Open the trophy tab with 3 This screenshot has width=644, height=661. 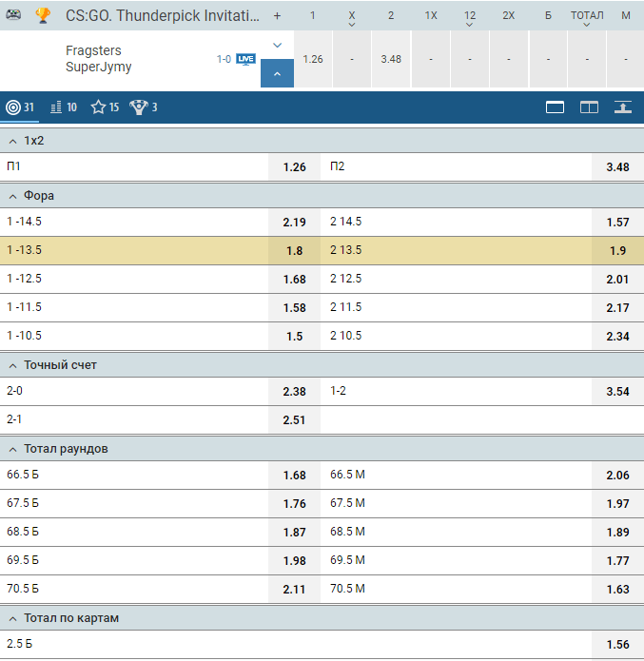click(144, 107)
